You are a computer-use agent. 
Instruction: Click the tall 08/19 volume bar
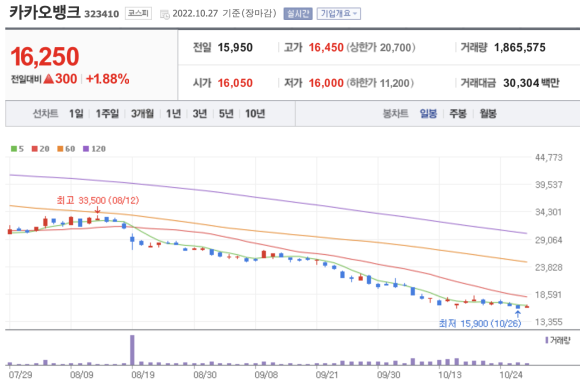(x=132, y=350)
